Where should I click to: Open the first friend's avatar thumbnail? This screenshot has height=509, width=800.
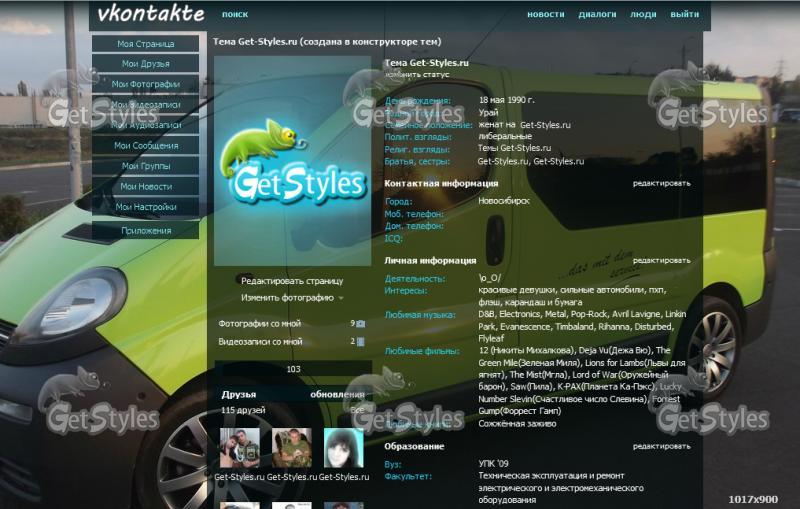click(x=240, y=449)
